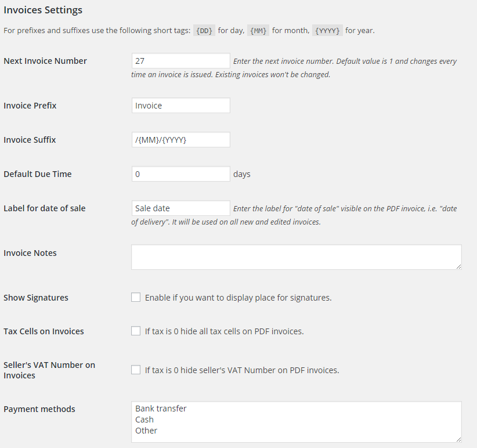This screenshot has width=477, height=448.
Task: Click the Next Invoice Number input field
Action: pos(180,61)
